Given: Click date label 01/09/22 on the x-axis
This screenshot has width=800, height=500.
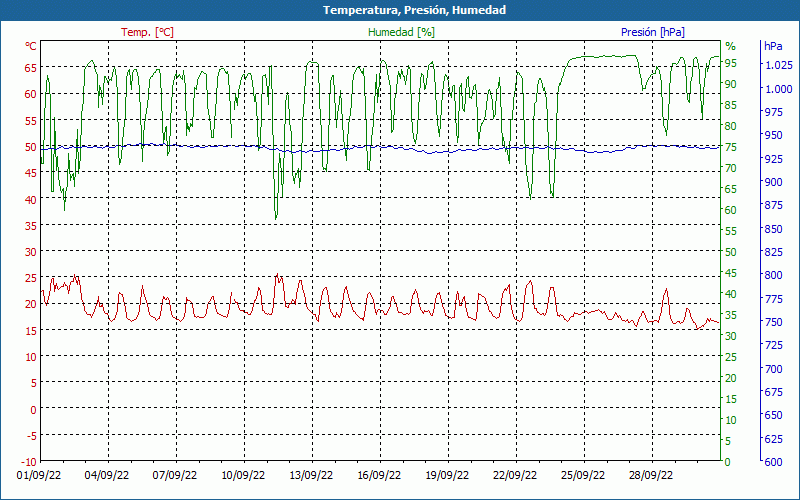Looking at the screenshot, I should click(39, 476).
